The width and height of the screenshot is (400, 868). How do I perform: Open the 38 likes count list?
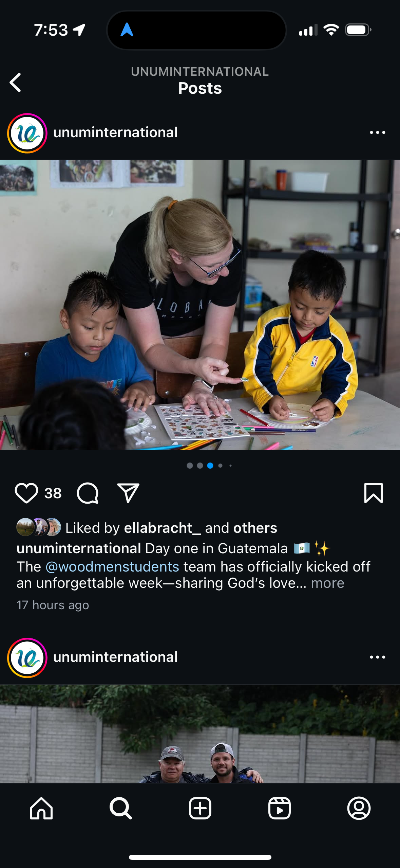click(53, 493)
